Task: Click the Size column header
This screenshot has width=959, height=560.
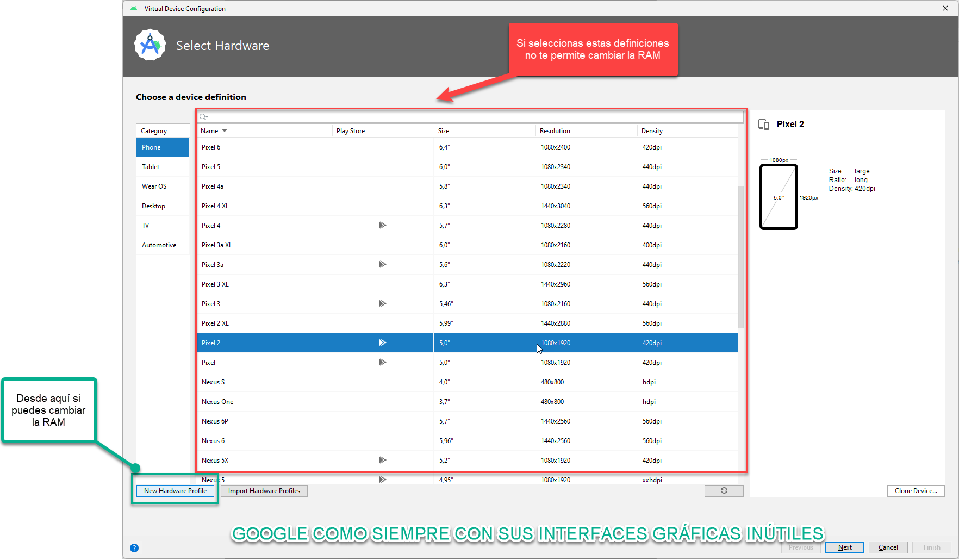Action: click(x=484, y=131)
